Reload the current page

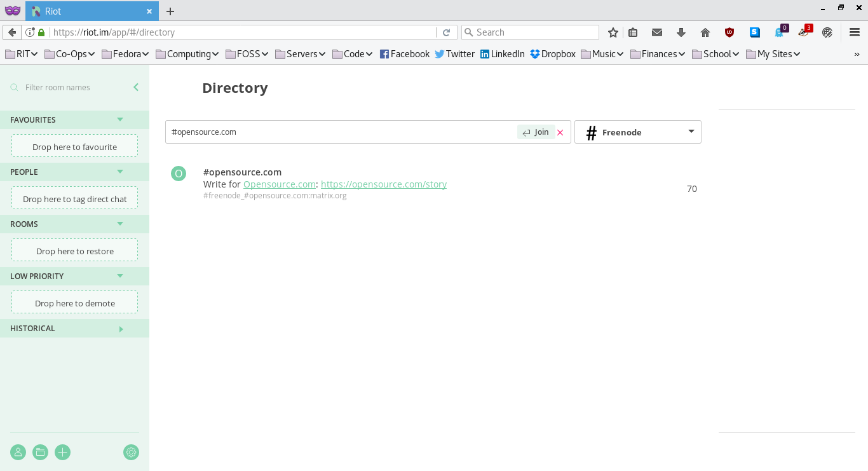point(446,32)
